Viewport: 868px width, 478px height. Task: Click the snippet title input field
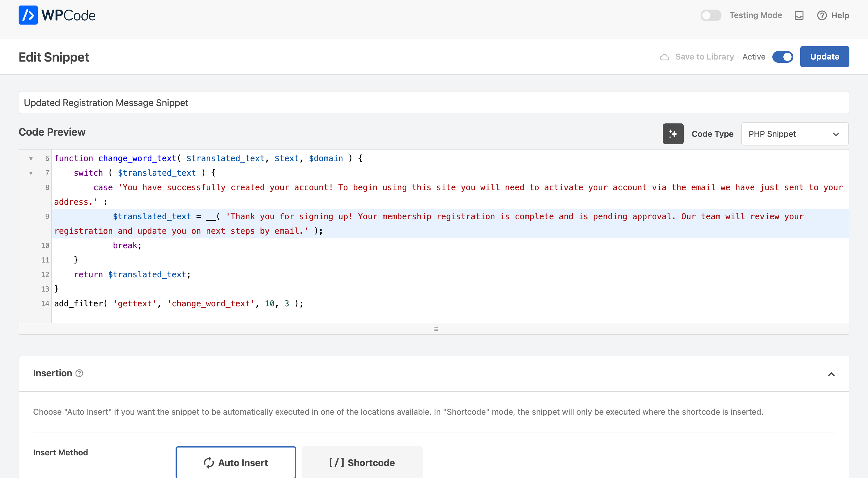(x=434, y=103)
